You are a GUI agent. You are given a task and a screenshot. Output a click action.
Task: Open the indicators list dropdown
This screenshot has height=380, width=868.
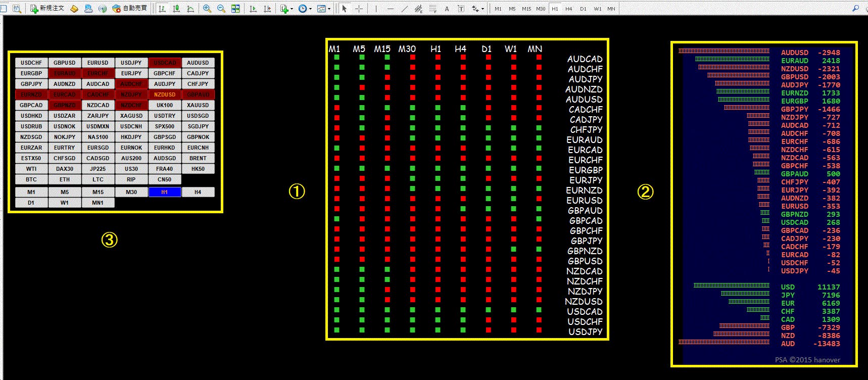point(286,9)
